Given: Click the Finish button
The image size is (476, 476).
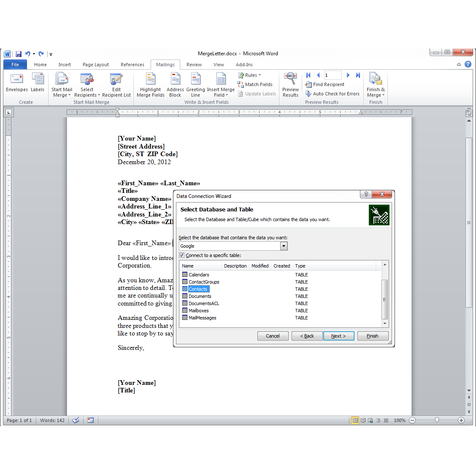Looking at the screenshot, I should (373, 336).
